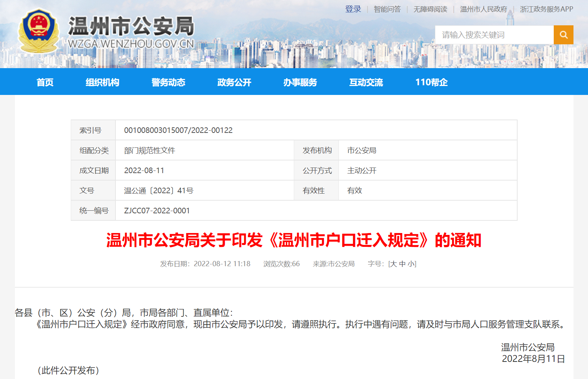Enable 无障碍阅读 accessibility reading mode
The image size is (588, 379).
pos(430,9)
